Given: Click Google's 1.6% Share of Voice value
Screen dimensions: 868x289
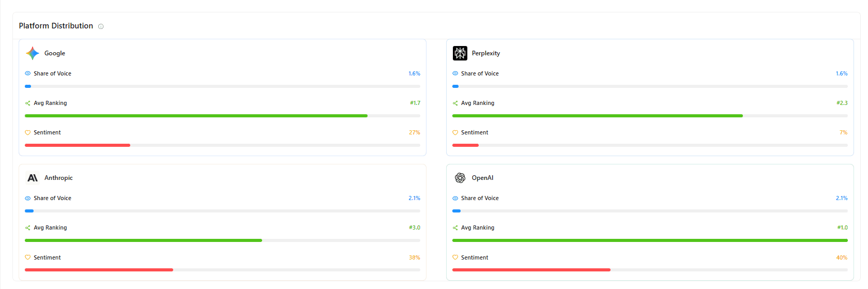Looking at the screenshot, I should [x=414, y=73].
